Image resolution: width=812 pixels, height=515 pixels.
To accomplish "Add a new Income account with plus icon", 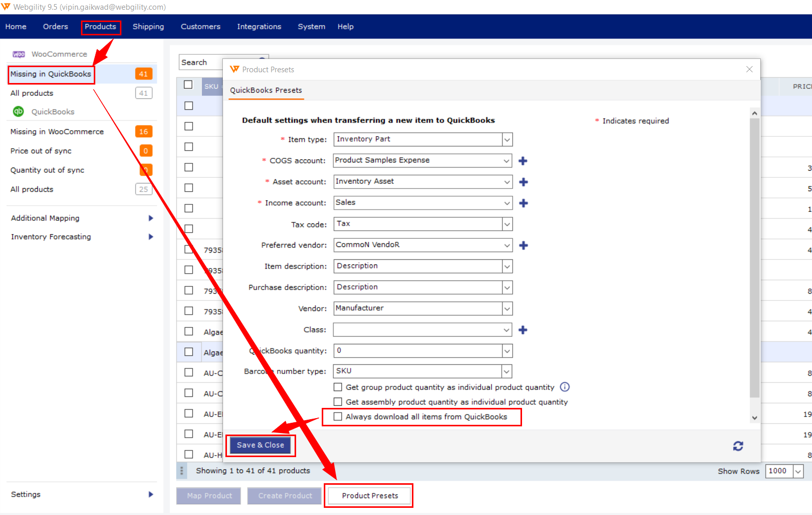I will 523,203.
